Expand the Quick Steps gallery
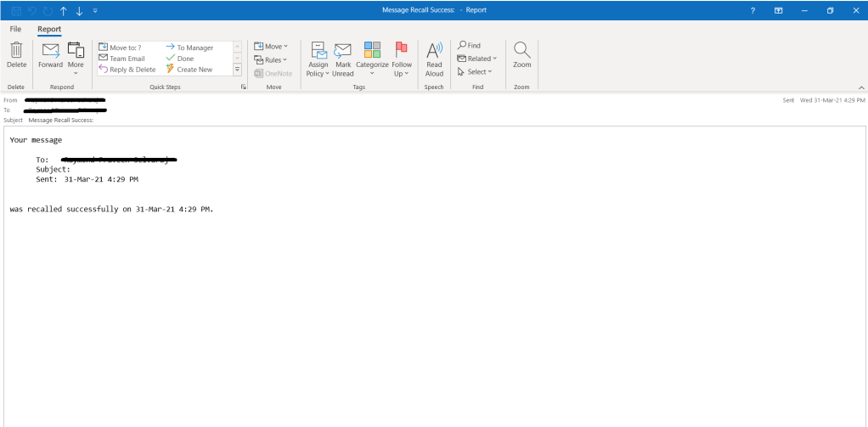This screenshot has height=427, width=868. point(237,70)
